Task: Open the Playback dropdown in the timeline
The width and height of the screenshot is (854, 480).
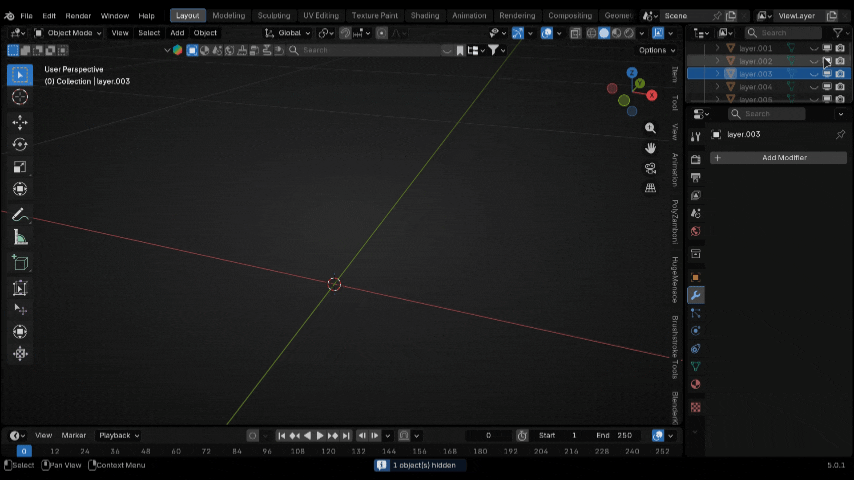Action: (119, 436)
